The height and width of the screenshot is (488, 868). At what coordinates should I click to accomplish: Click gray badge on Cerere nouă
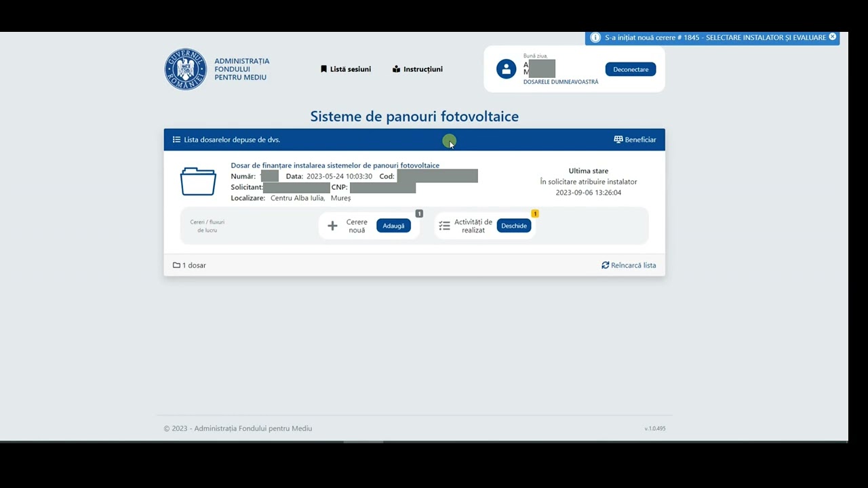pos(419,213)
